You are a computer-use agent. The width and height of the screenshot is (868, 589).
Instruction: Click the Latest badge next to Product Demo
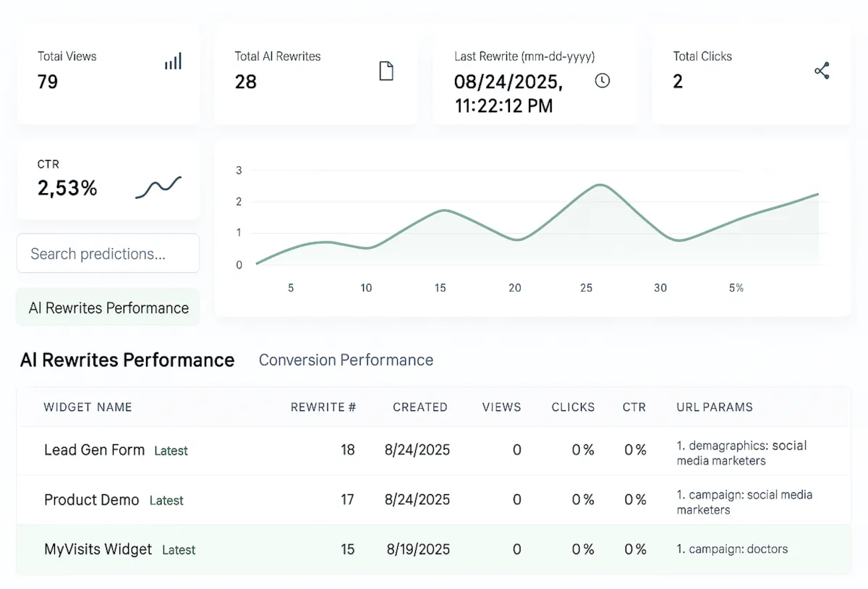(166, 501)
